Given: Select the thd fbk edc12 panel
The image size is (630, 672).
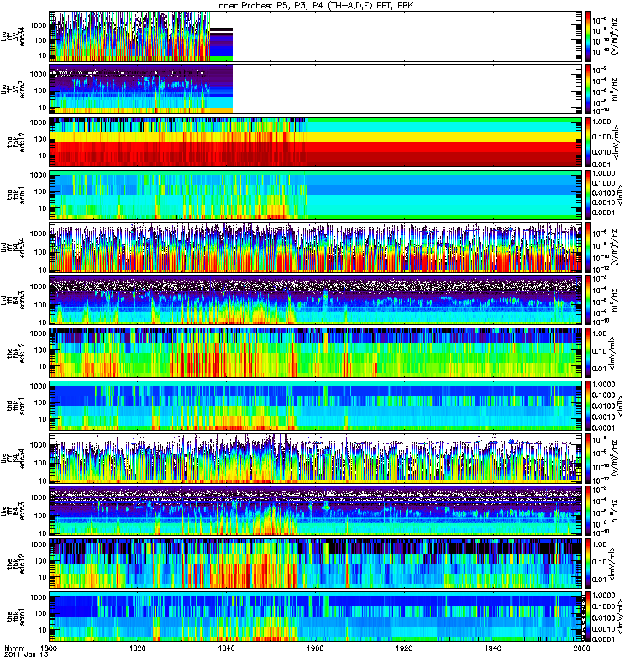Looking at the screenshot, I should pyautogui.click(x=316, y=353).
